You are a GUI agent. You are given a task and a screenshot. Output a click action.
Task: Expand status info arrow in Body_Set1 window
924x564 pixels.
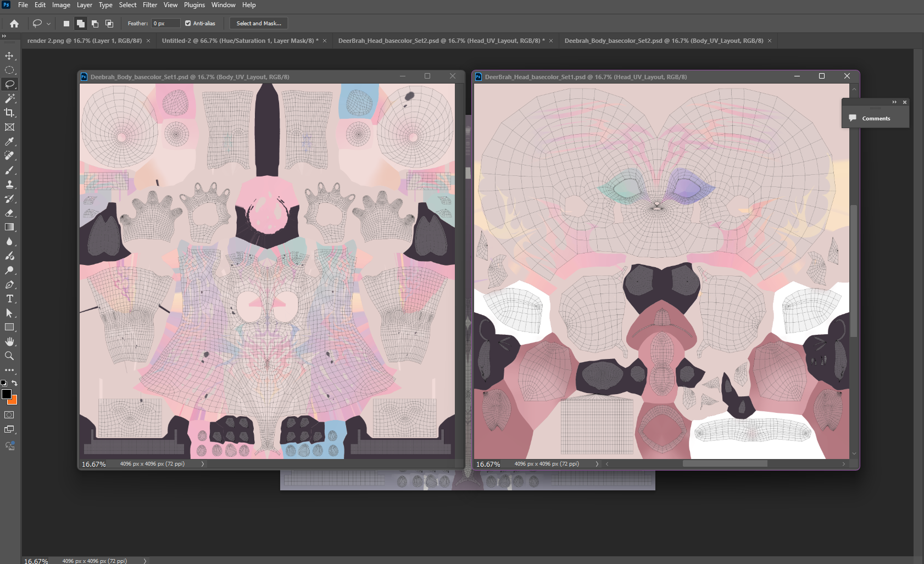tap(203, 464)
